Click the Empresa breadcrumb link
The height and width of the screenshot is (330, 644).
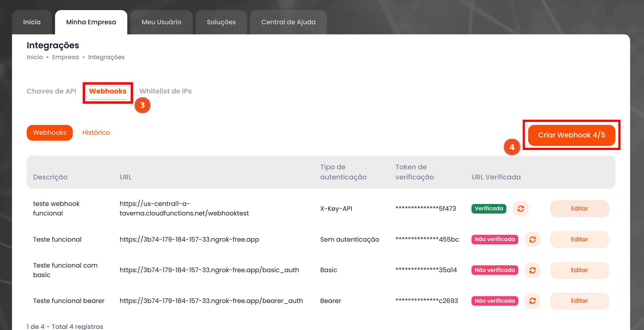pos(65,57)
